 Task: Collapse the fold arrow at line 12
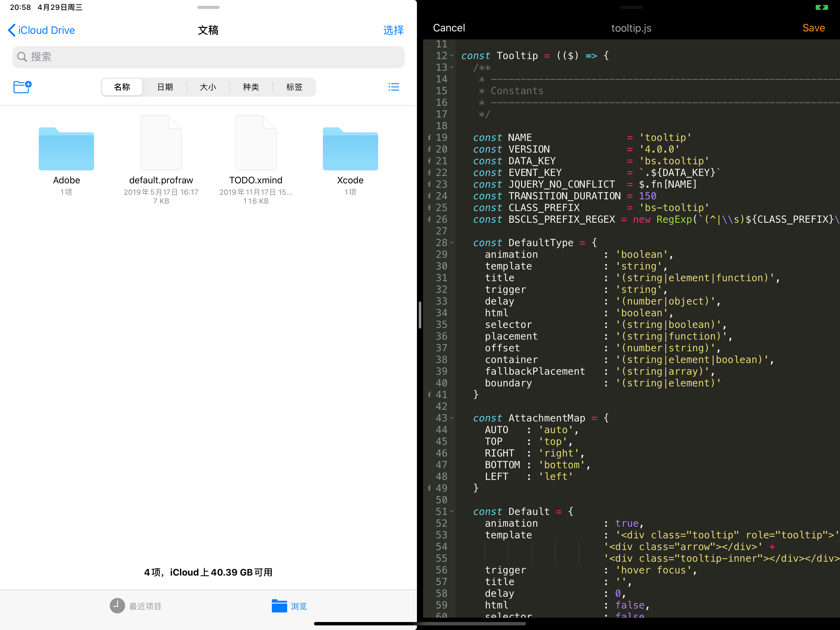(x=452, y=56)
